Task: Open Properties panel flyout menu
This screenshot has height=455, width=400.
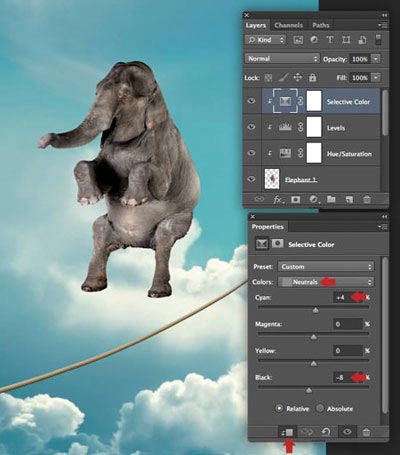Action: [x=382, y=227]
